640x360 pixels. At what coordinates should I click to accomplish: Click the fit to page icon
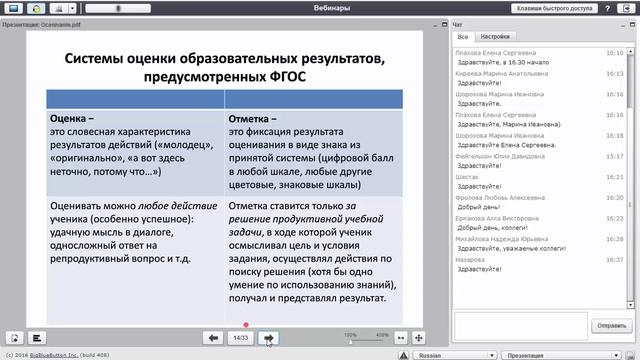(418, 338)
